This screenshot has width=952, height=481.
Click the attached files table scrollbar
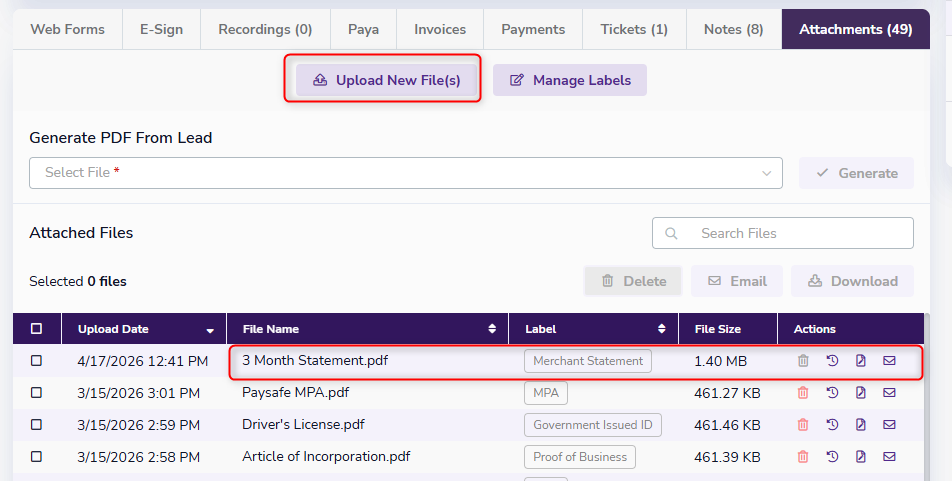(926, 397)
